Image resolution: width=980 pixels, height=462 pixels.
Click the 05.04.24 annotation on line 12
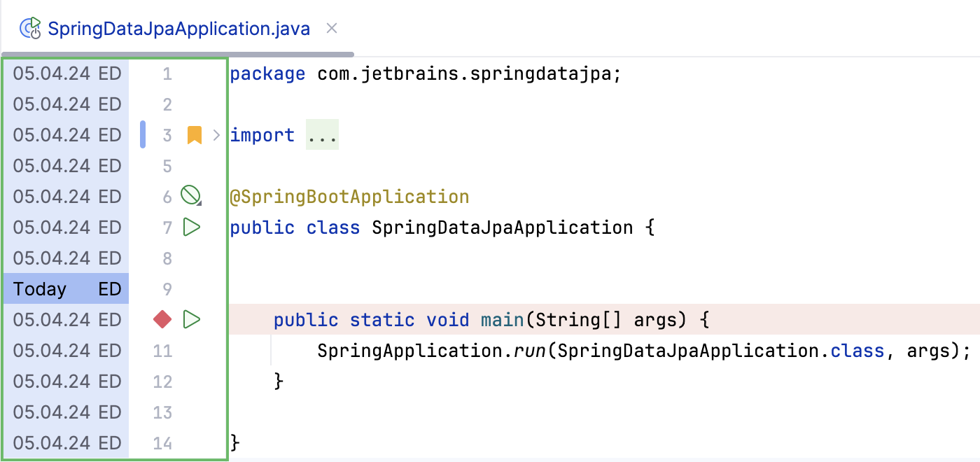point(52,381)
